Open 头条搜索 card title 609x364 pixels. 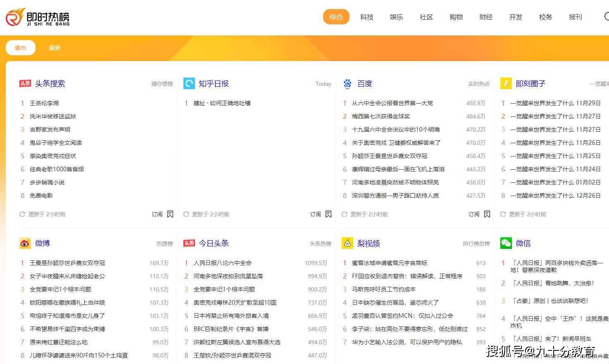point(50,83)
